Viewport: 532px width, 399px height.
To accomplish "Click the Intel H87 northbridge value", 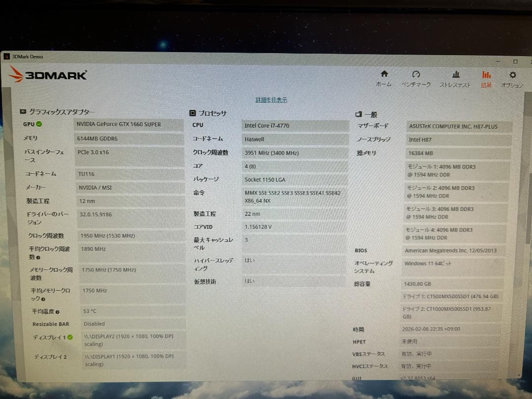I will point(459,140).
